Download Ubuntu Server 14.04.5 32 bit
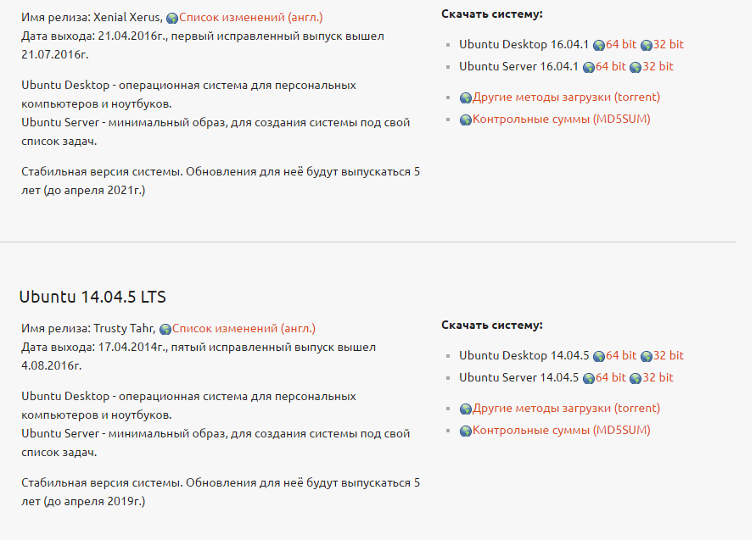This screenshot has height=540, width=756. point(658,377)
